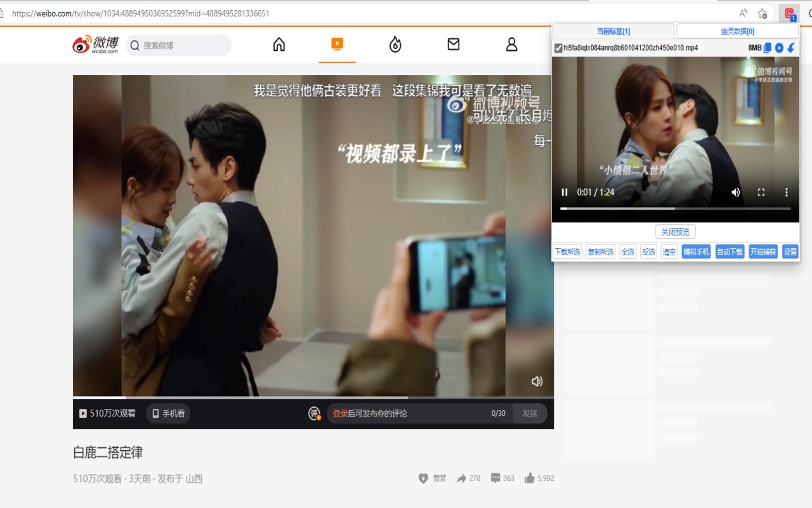812x508 pixels.
Task: Click the Weibo logo
Action: point(95,45)
